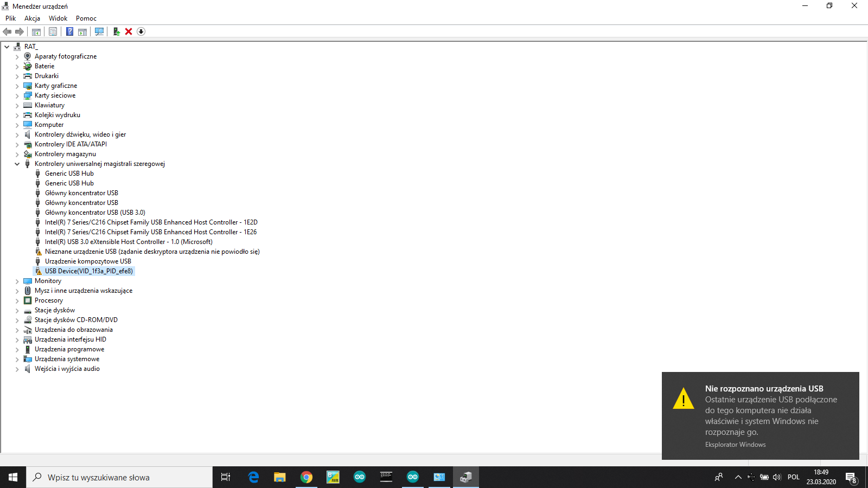Image resolution: width=868 pixels, height=488 pixels.
Task: Collapse the RAT_ root node
Action: pyautogui.click(x=7, y=47)
